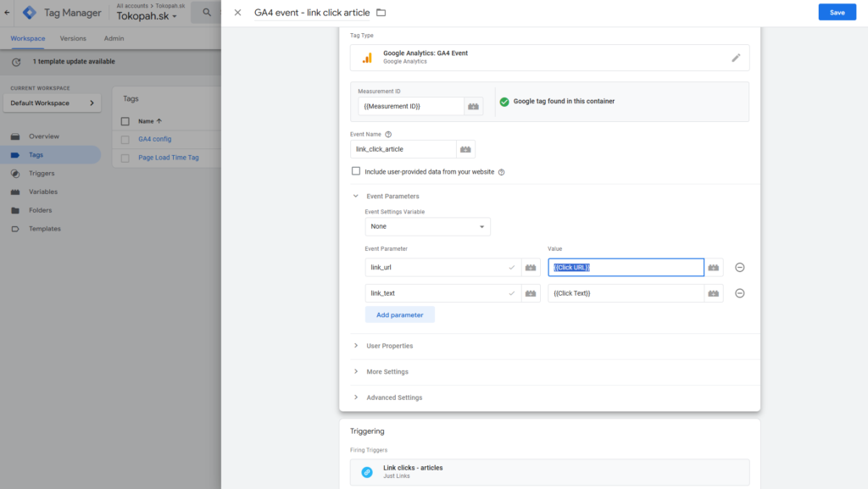Image resolution: width=868 pixels, height=489 pixels.
Task: Open the Page Load Time Tag
Action: pos(169,157)
